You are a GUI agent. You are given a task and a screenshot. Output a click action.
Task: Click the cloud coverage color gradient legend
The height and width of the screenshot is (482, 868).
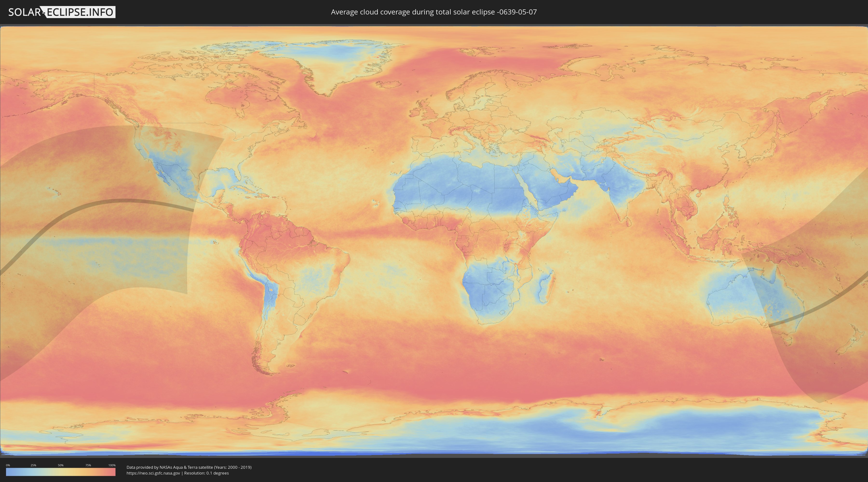tap(61, 472)
